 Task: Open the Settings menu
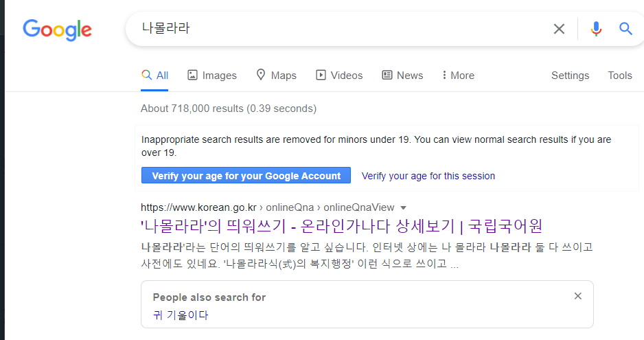[x=570, y=76]
